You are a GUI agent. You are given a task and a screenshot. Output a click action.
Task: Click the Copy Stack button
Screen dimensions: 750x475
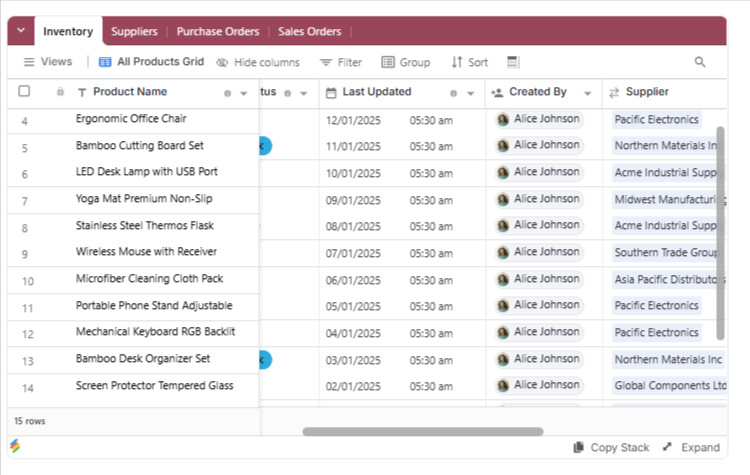pos(611,447)
